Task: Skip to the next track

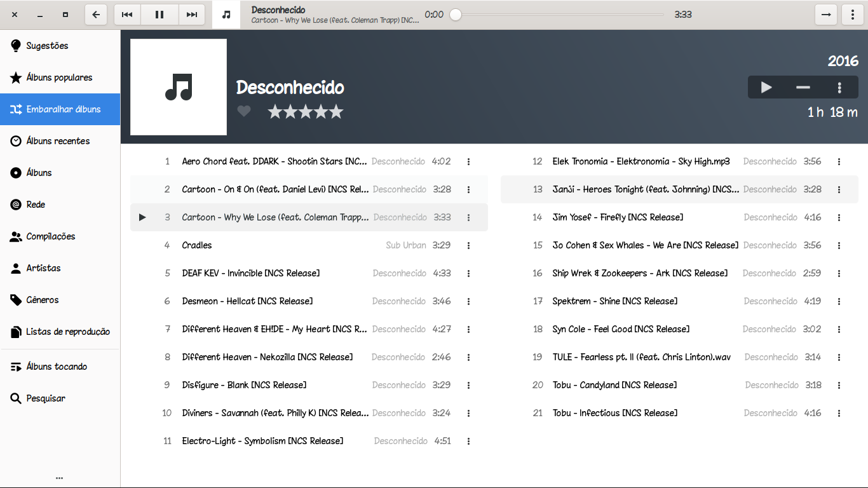Action: coord(192,15)
